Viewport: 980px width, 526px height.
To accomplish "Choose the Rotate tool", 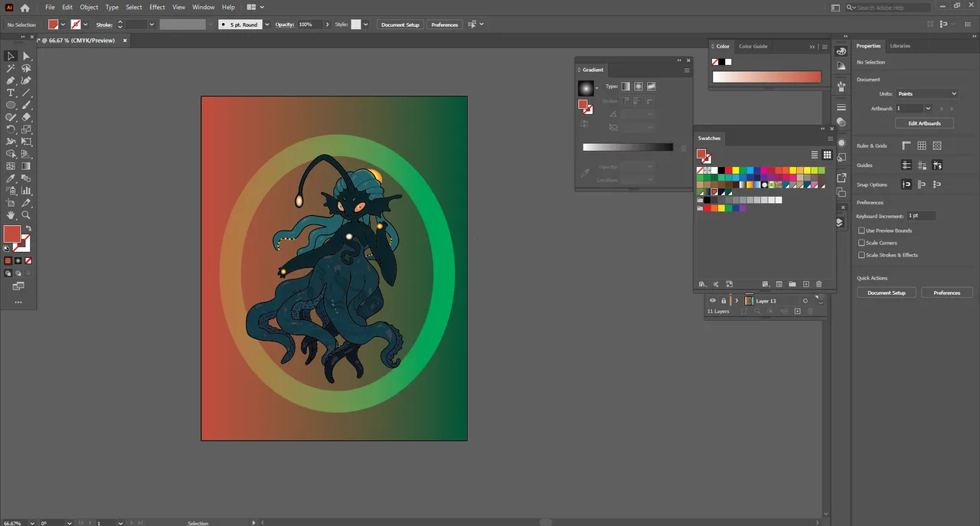I will point(11,129).
